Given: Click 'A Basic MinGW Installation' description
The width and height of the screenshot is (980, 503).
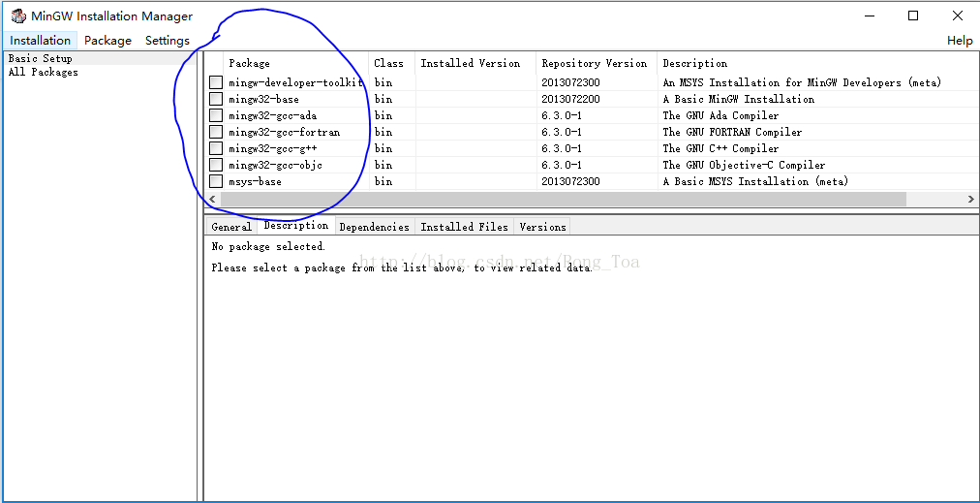Looking at the screenshot, I should coord(738,99).
